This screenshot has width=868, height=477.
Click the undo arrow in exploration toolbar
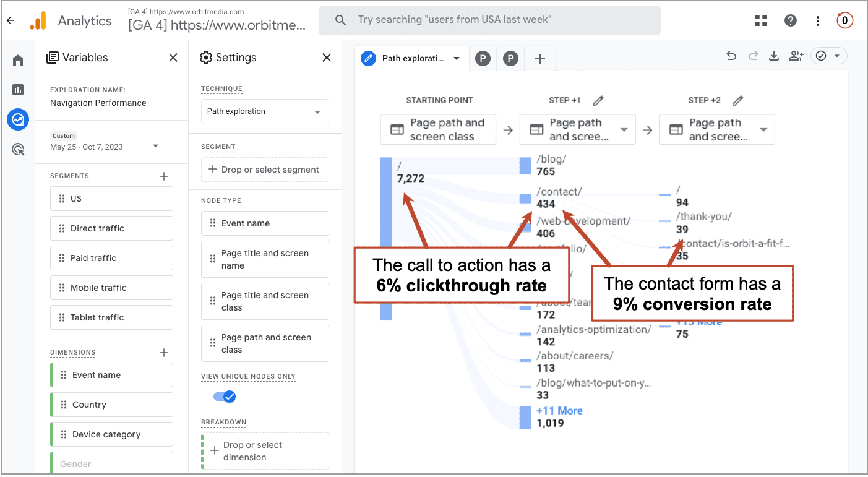(x=731, y=56)
